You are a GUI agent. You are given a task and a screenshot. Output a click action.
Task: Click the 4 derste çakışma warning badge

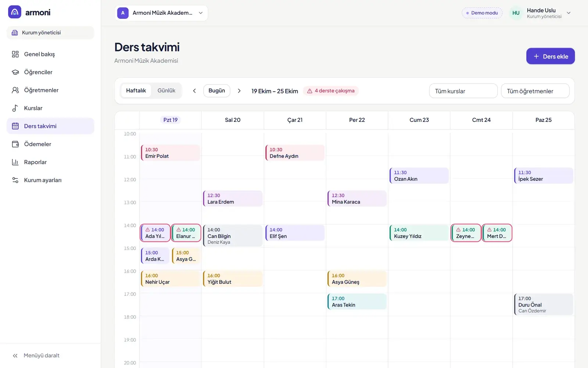tap(331, 91)
